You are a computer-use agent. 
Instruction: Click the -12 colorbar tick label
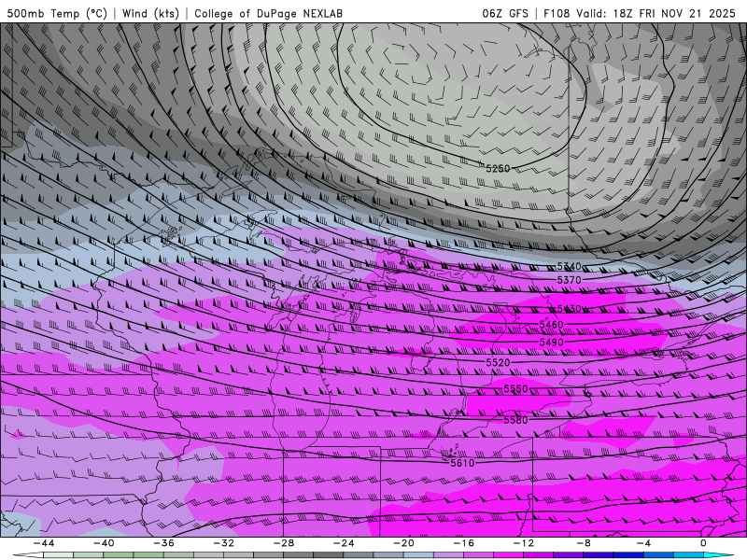(524, 543)
